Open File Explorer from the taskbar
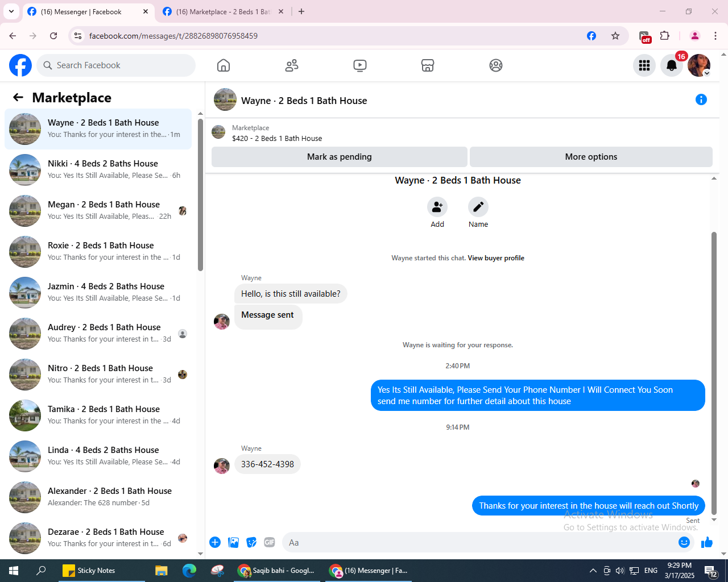Screen dimensions: 728x582 click(162, 571)
